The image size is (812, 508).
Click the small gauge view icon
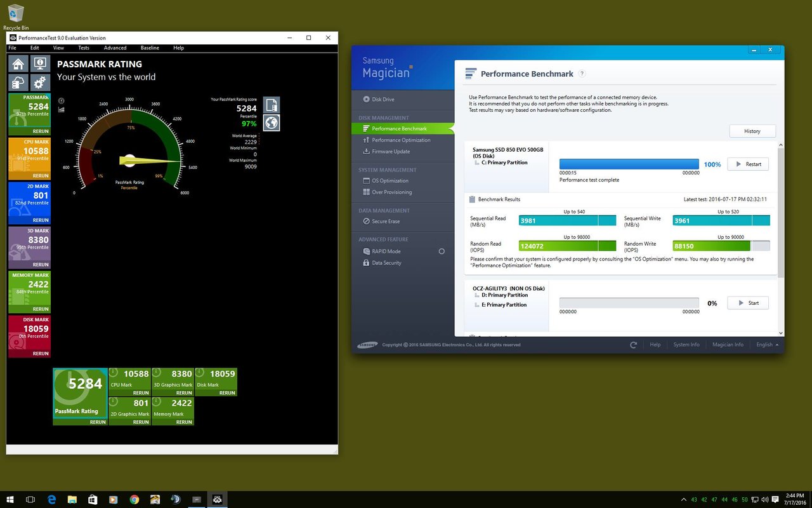pyautogui.click(x=62, y=100)
